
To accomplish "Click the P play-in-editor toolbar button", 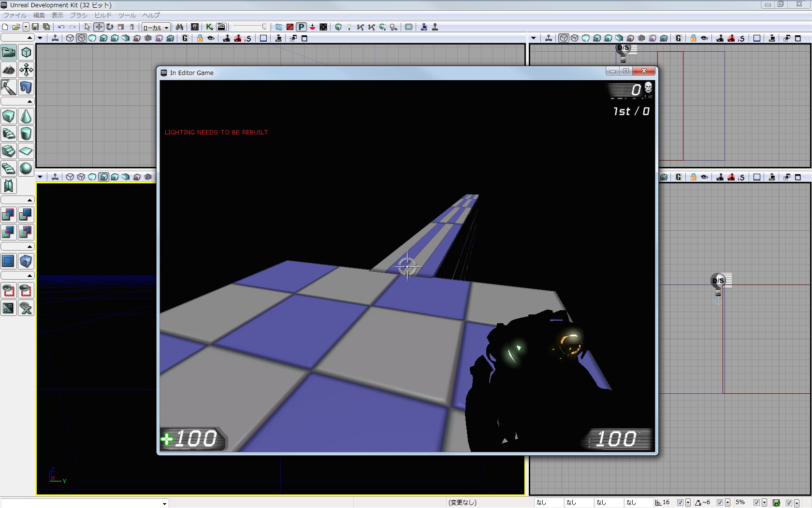I will pos(301,27).
